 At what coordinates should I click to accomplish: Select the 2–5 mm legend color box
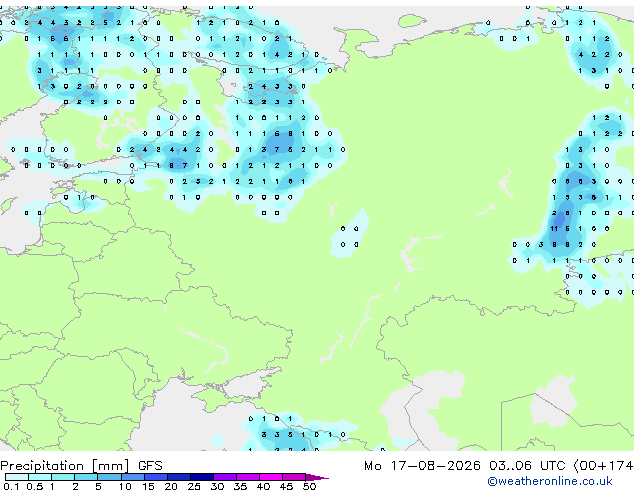(86, 477)
